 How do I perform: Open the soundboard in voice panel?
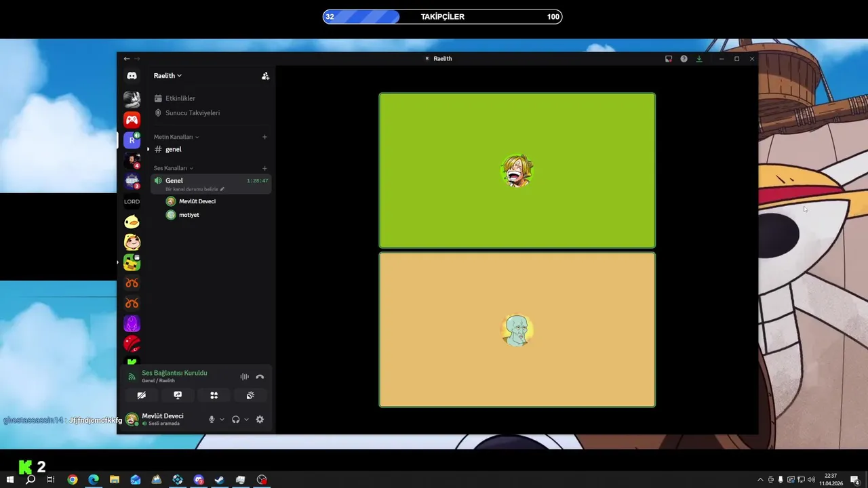tap(250, 395)
